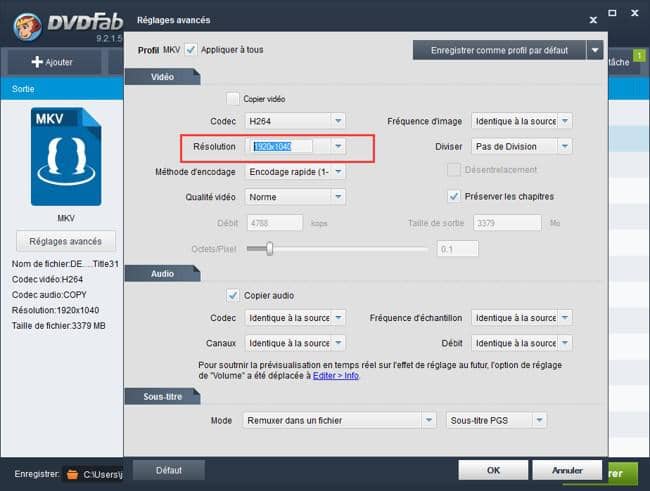This screenshot has height=491, width=650.
Task: Open the audio Codec dropdown
Action: [338, 318]
